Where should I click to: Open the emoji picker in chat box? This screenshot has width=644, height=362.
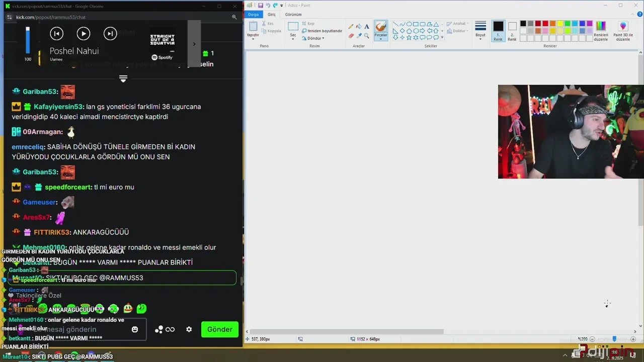coord(135,329)
